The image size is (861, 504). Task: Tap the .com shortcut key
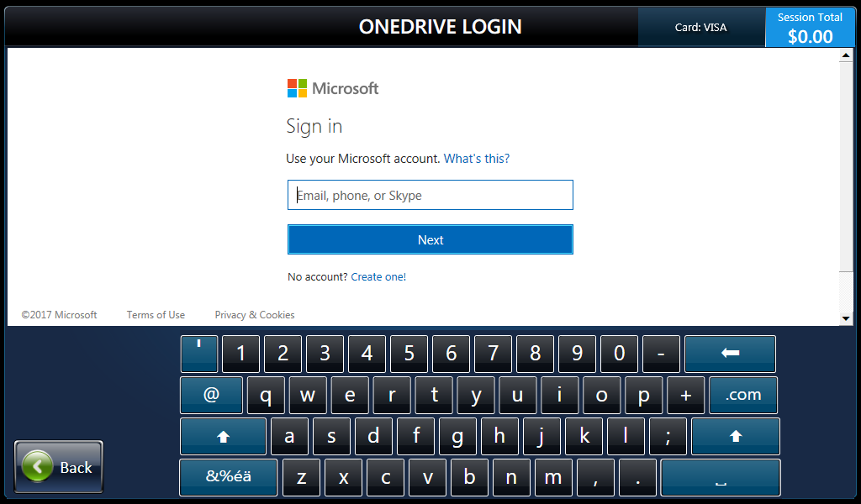coord(743,395)
